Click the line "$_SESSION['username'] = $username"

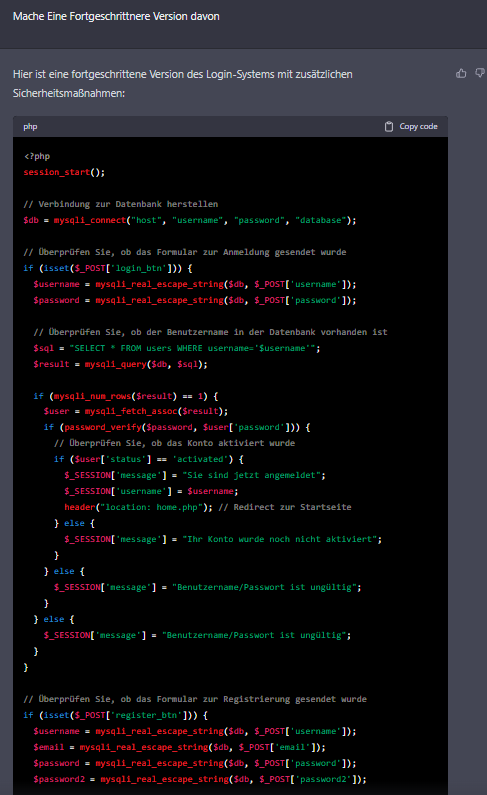coord(151,491)
